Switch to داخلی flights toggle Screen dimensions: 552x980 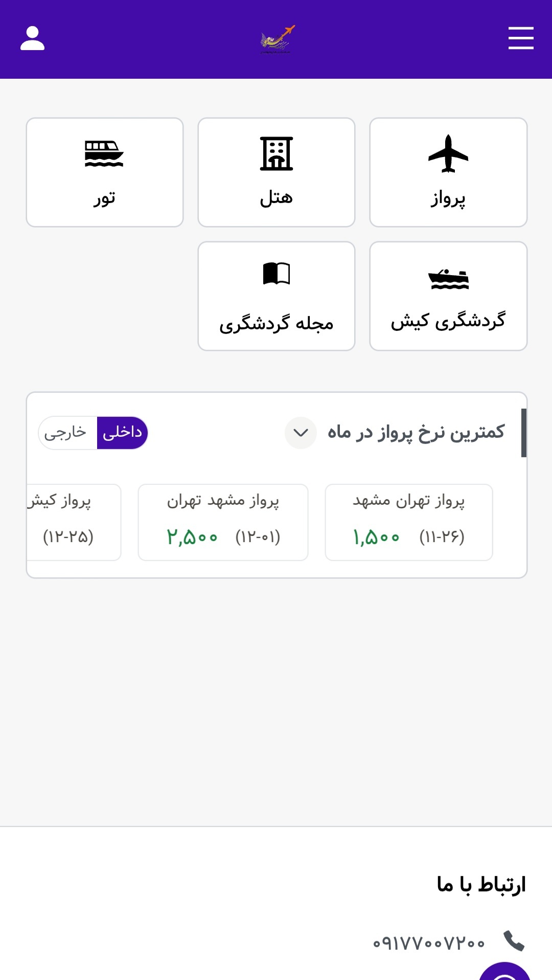(122, 433)
